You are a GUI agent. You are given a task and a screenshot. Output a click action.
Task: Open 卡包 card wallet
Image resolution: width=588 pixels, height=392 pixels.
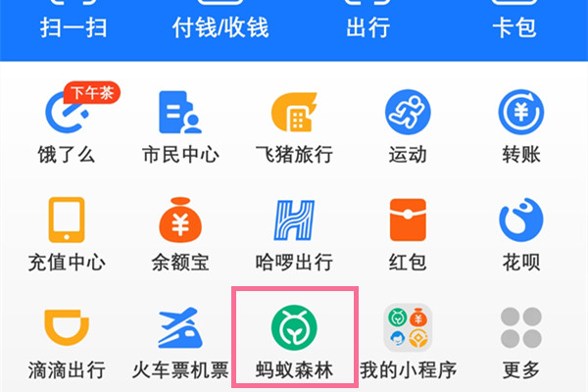(x=514, y=27)
